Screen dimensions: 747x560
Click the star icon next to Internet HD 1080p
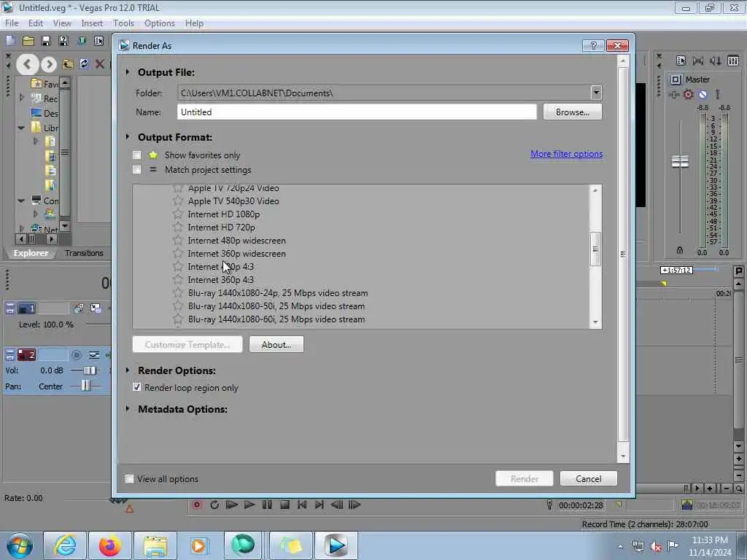coord(178,214)
